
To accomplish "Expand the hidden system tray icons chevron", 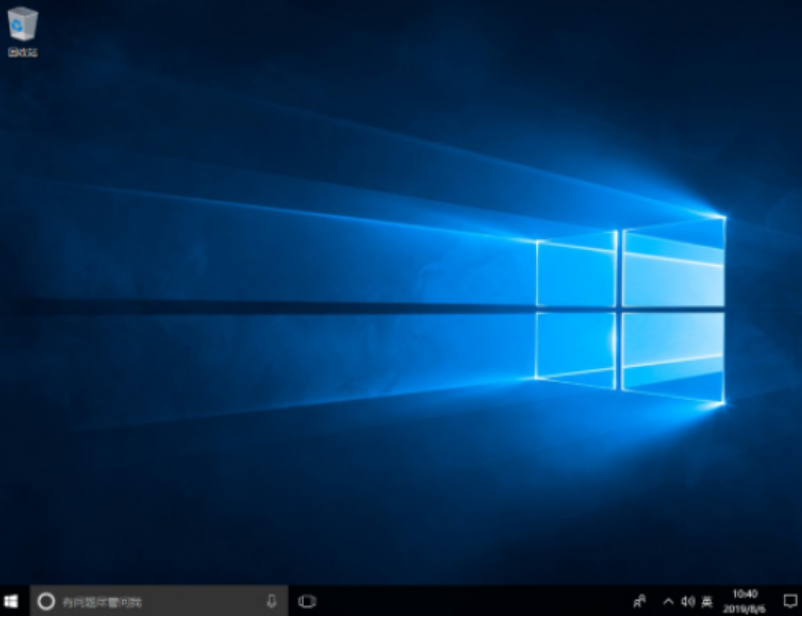I will (668, 601).
